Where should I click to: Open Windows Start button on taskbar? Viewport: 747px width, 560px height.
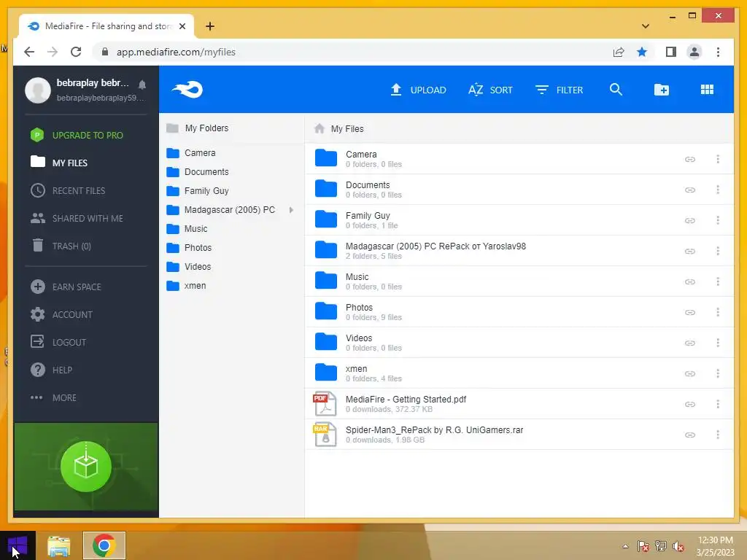[x=18, y=545]
